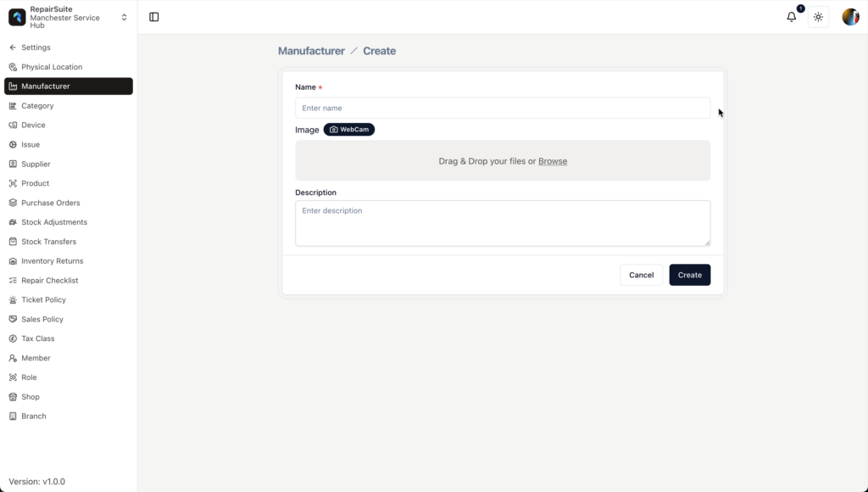Screen dimensions: 868x492
Task: Click the Tax Class icon
Action: pos(13,338)
